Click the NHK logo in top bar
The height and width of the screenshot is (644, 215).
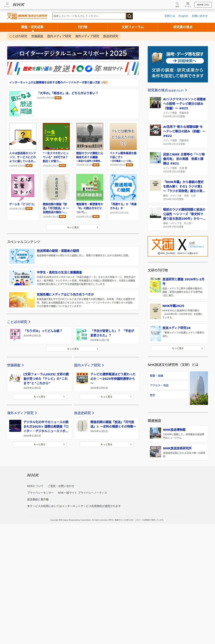coord(19,5)
